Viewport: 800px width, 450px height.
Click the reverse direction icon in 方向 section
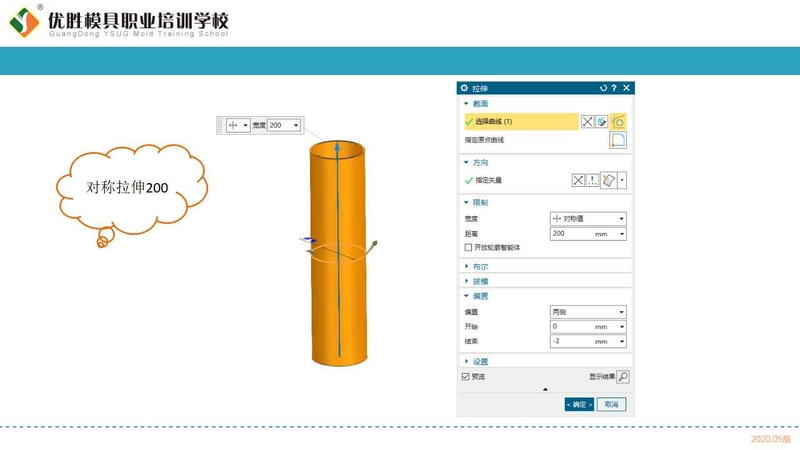(578, 180)
